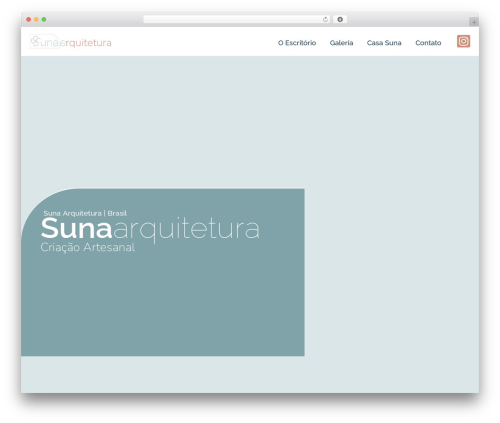
Task: Close the window with the red button
Action: click(x=29, y=20)
